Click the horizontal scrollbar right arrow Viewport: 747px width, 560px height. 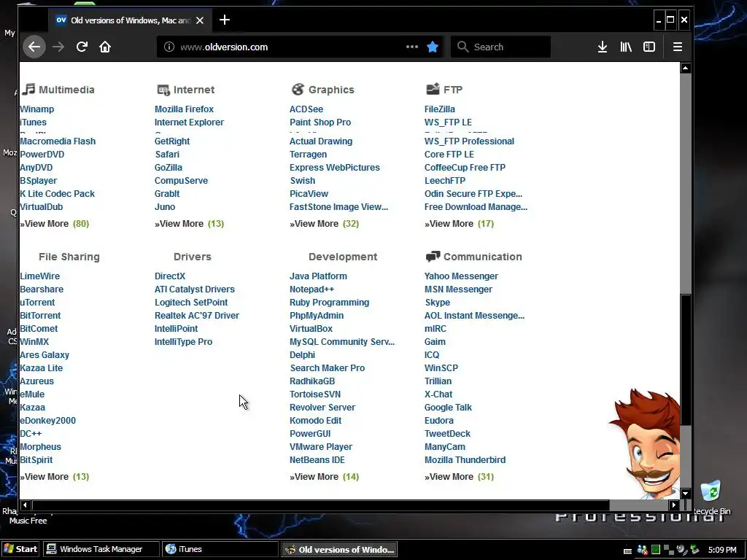point(673,505)
